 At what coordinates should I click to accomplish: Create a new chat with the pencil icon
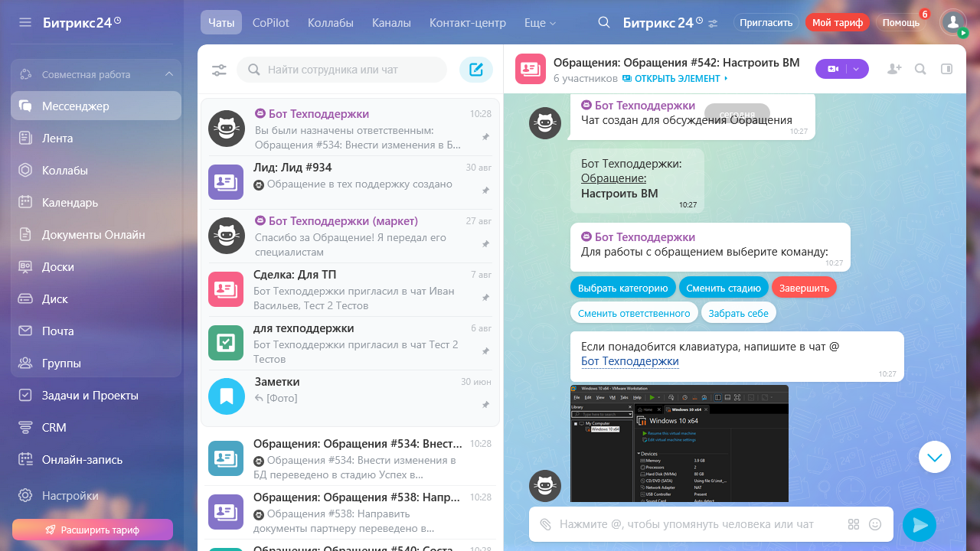476,70
